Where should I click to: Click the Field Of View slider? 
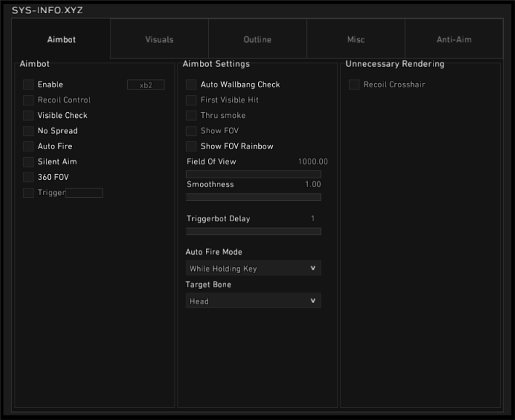coord(253,175)
